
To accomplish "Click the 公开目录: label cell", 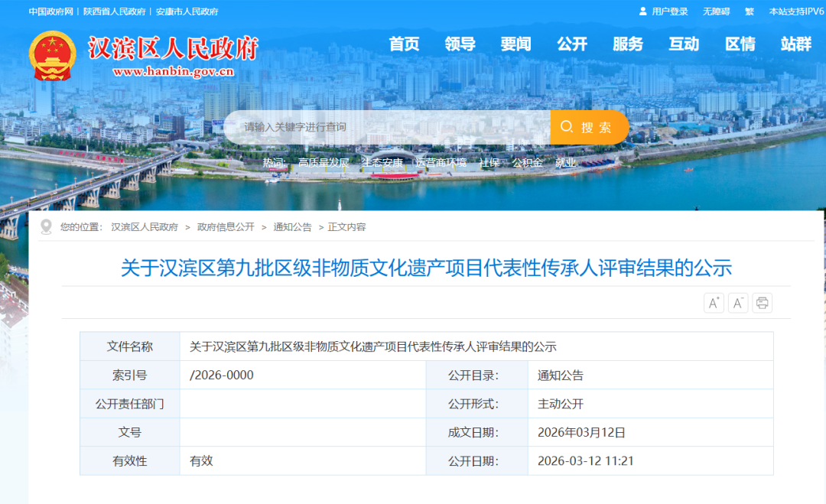I will [476, 375].
